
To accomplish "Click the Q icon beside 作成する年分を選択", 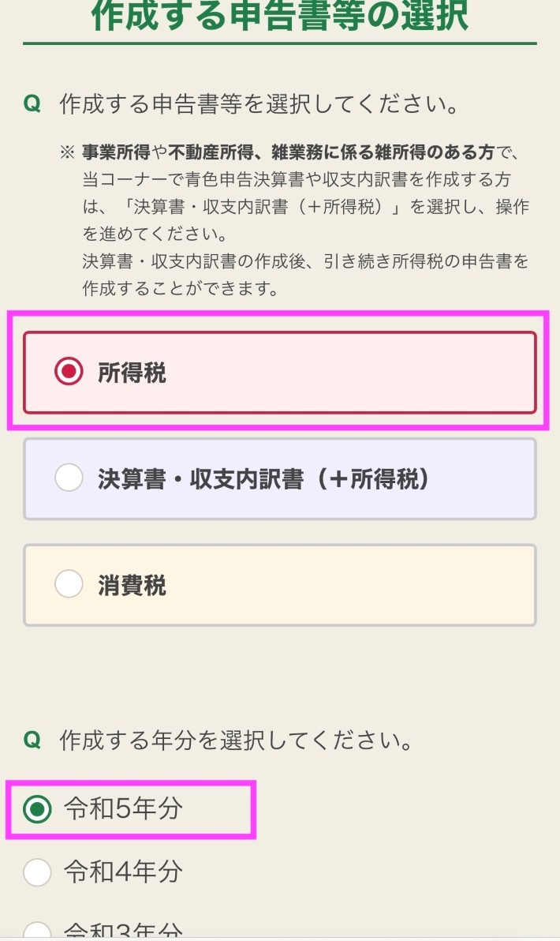I will pyautogui.click(x=32, y=740).
